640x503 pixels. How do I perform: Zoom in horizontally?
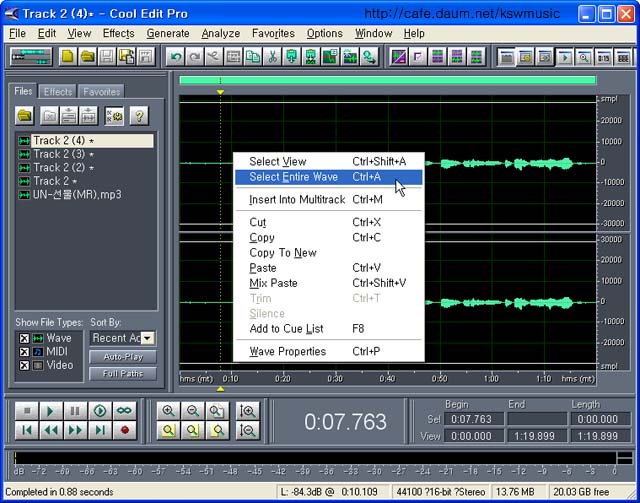coord(169,411)
